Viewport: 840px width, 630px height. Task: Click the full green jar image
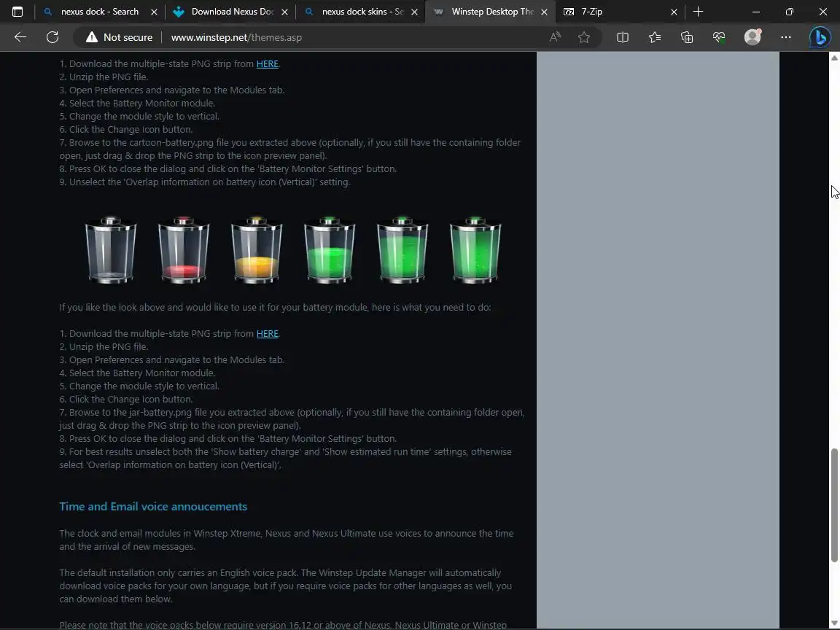[x=475, y=249]
